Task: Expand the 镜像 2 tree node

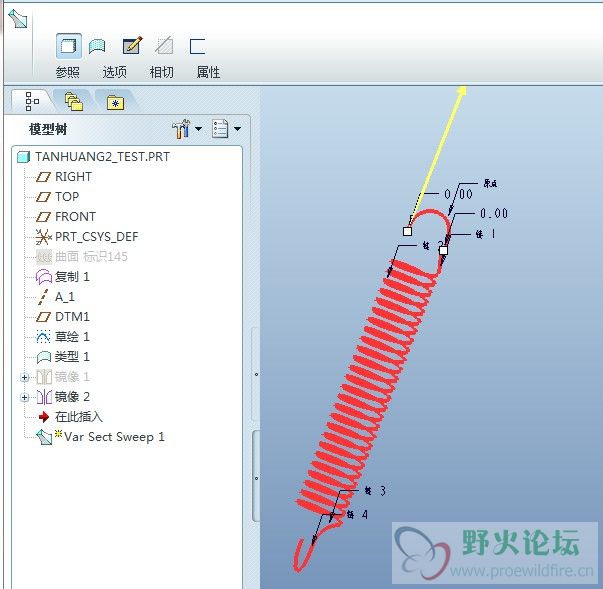Action: [x=25, y=398]
